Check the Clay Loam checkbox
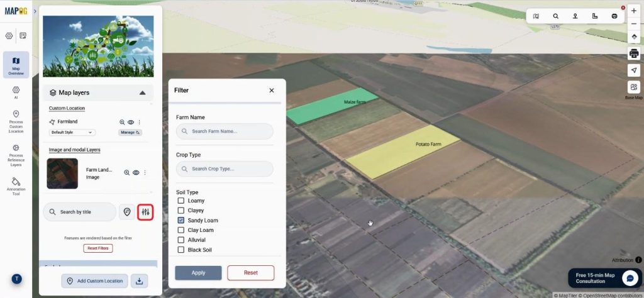This screenshot has height=298, width=644. 180,230
